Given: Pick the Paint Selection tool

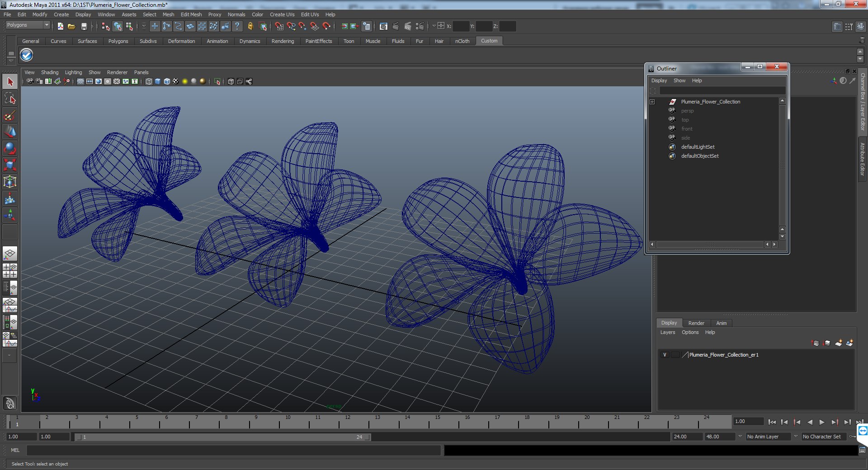Looking at the screenshot, I should pyautogui.click(x=10, y=115).
